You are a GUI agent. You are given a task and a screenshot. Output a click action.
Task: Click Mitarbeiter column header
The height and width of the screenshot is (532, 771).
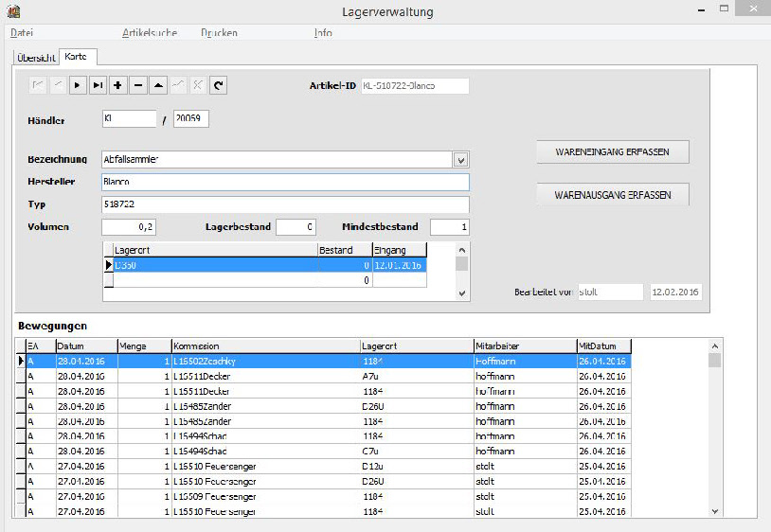[x=525, y=346]
